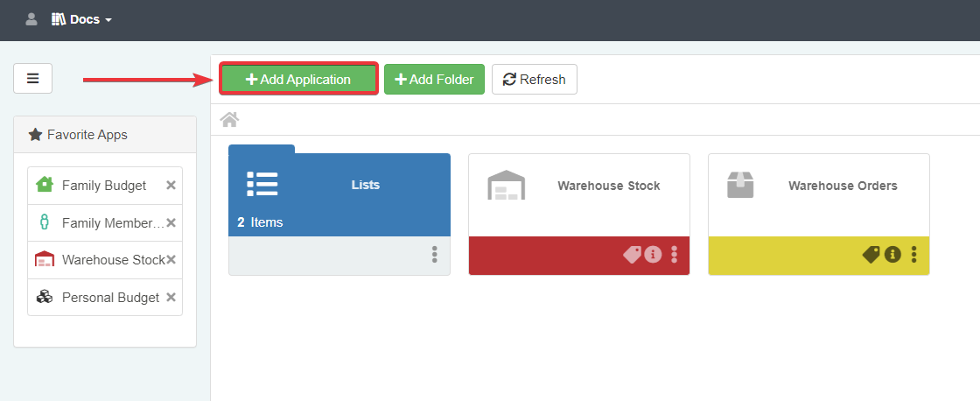
Task: Refresh the application list
Action: [x=534, y=79]
